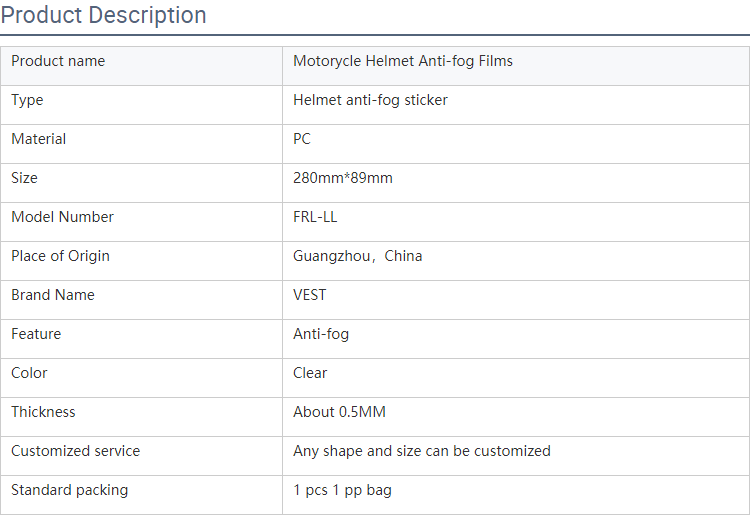Viewport: 751px width, 516px height.
Task: Click the FRL-LL model value
Action: 315,217
